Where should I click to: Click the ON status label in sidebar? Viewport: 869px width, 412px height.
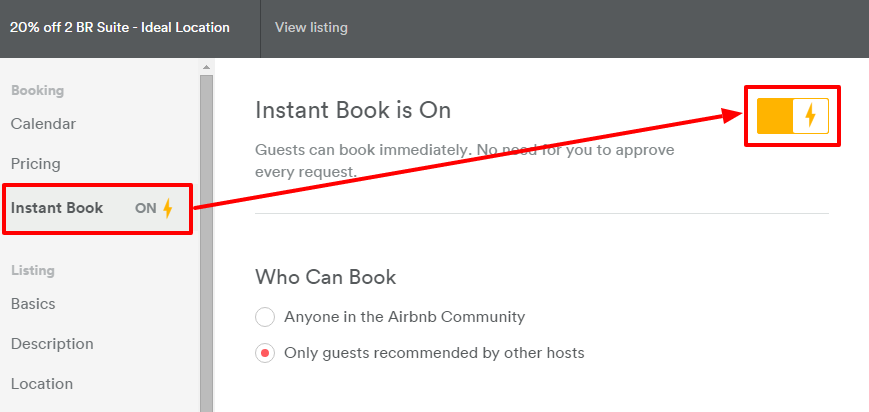pyautogui.click(x=145, y=209)
